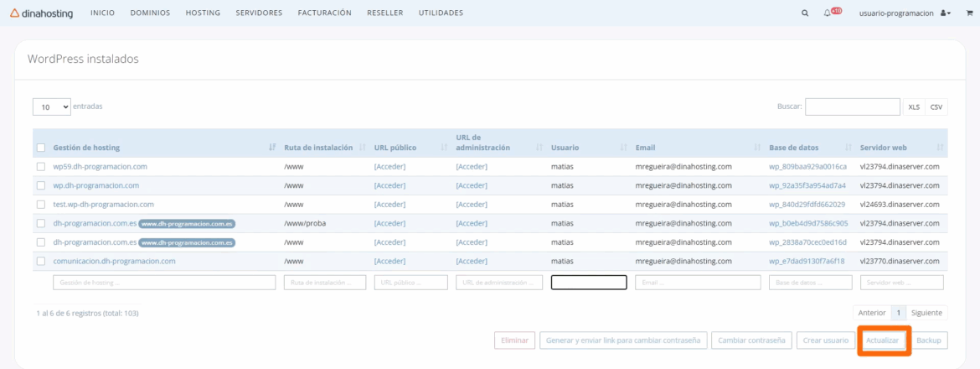Screen dimensions: 980x369
Task: Toggle the select-all checkbox in header
Action: [41, 148]
